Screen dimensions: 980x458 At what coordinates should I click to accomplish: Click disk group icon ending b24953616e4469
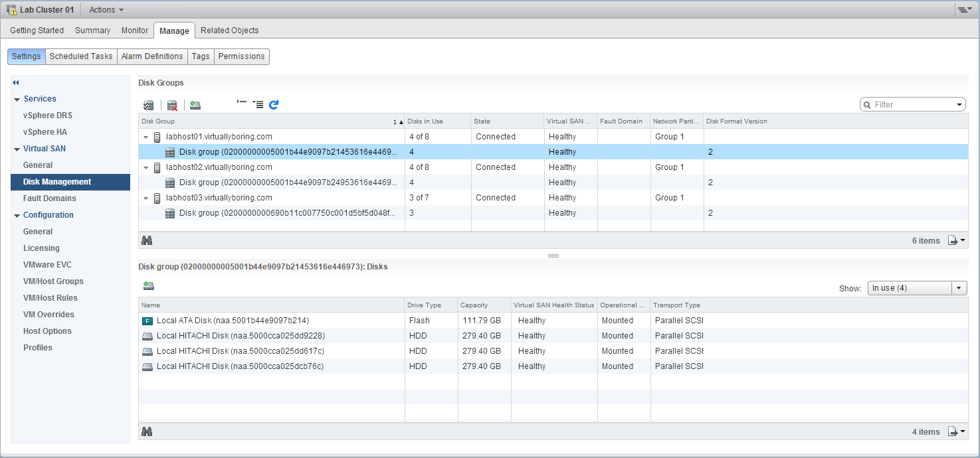(x=170, y=183)
